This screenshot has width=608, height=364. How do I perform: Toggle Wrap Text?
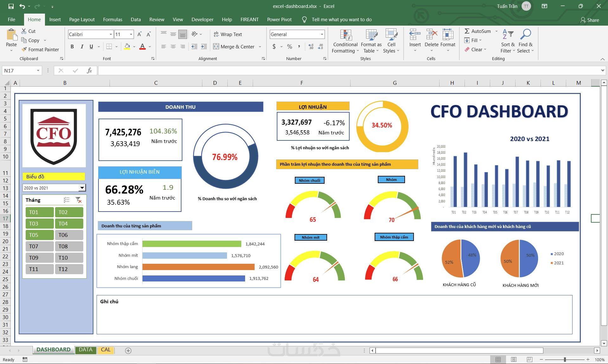tap(228, 34)
